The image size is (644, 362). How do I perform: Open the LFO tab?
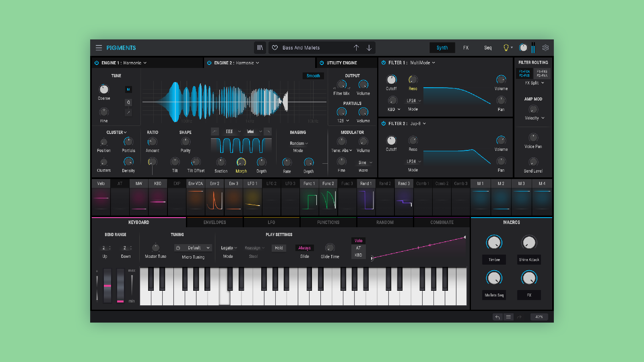(x=271, y=222)
